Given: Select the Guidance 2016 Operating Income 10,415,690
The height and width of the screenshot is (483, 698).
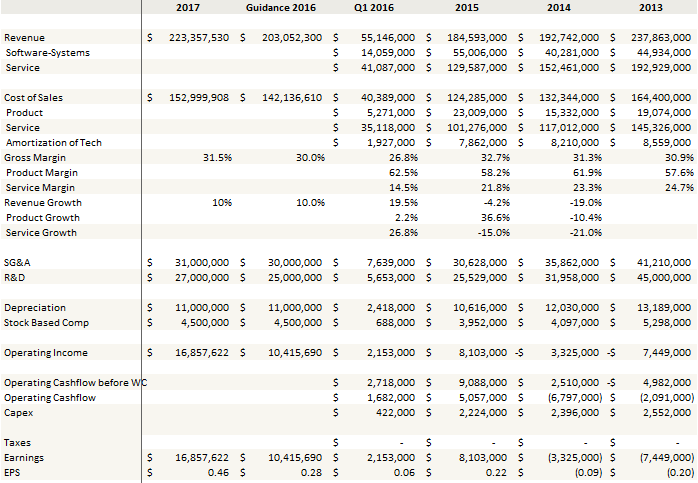Looking at the screenshot, I should tap(292, 353).
